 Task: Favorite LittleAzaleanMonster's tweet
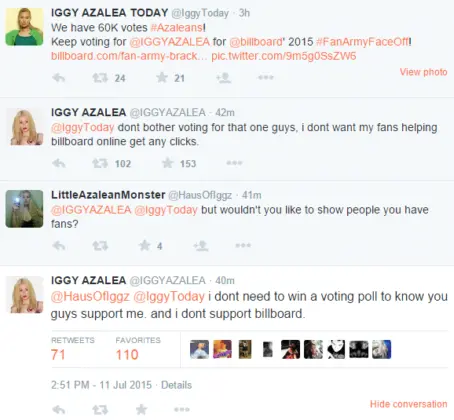coord(144,246)
